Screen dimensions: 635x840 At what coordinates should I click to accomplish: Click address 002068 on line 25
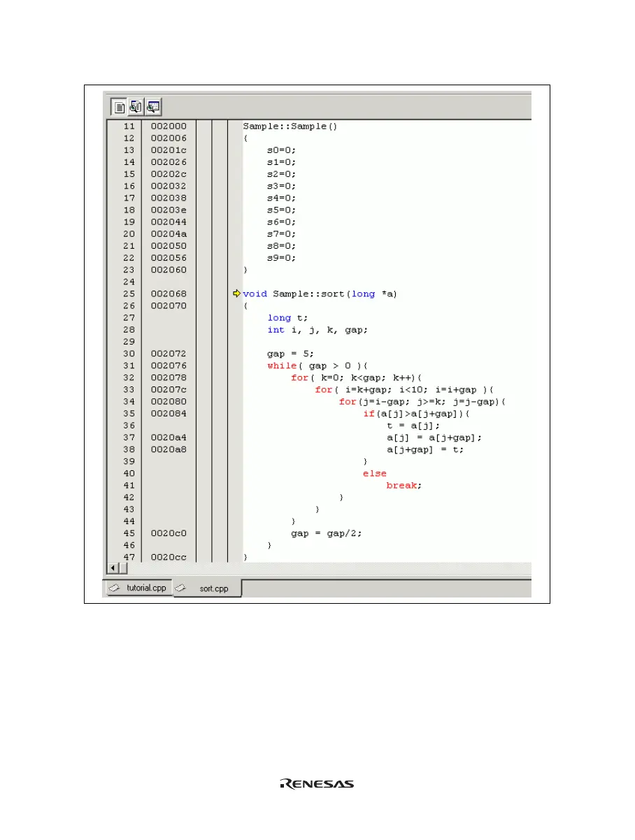169,294
